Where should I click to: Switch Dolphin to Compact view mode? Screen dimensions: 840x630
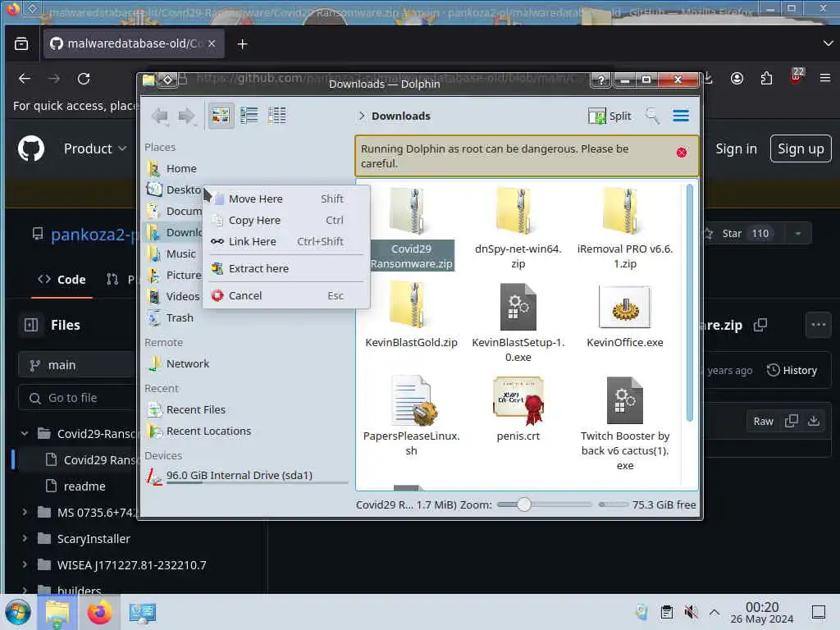(249, 115)
